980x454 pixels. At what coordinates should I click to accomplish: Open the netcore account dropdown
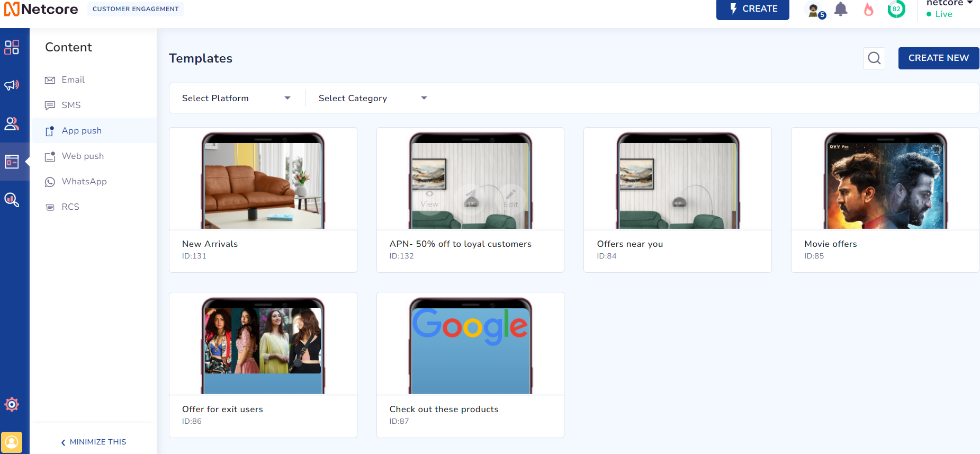tap(949, 4)
